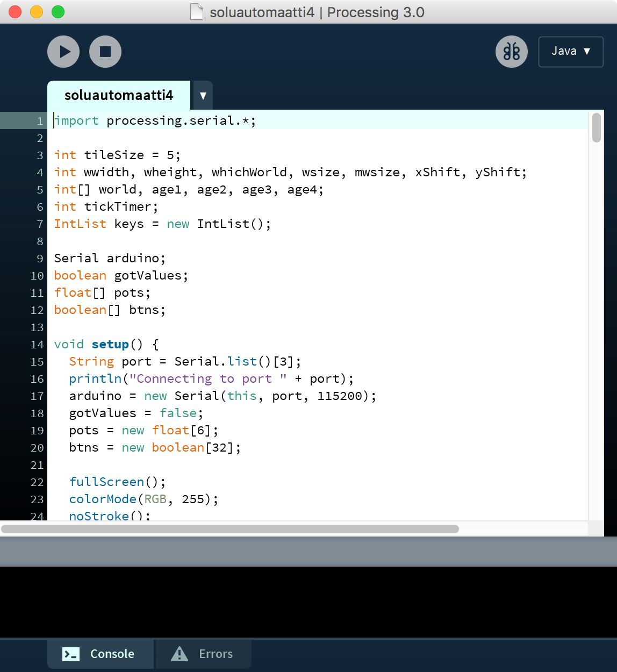
Task: Run the sketch with the Play button
Action: tap(63, 52)
